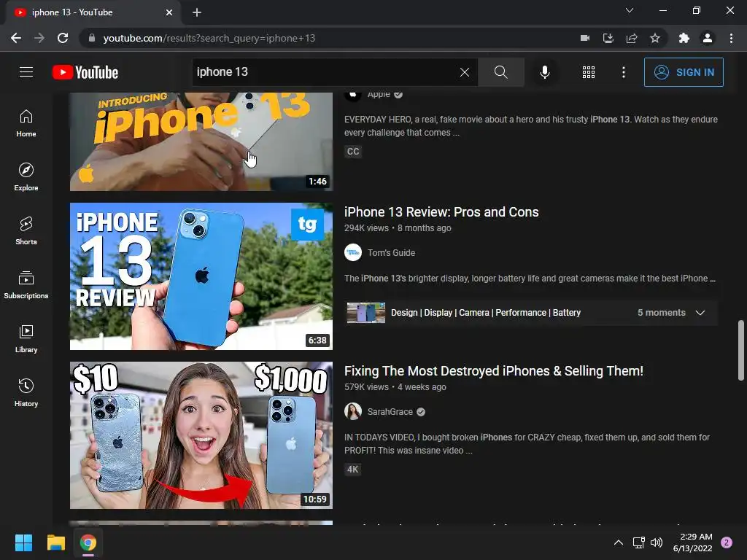The width and height of the screenshot is (747, 560).
Task: Open Tom's Guide channel name link
Action: pyautogui.click(x=391, y=253)
